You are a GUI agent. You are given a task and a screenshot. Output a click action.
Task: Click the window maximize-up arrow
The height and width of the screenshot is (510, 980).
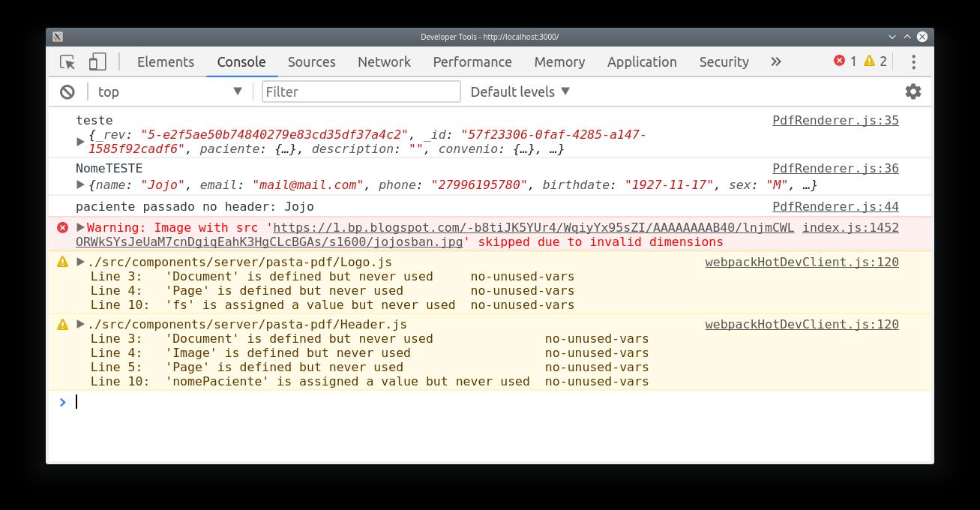pyautogui.click(x=907, y=37)
